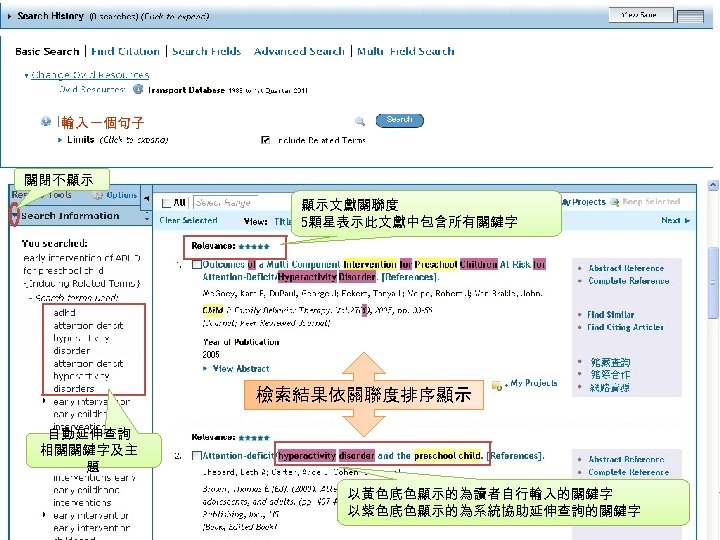Go to Next results page
Screen dimensions: 720x540
pos(675,221)
